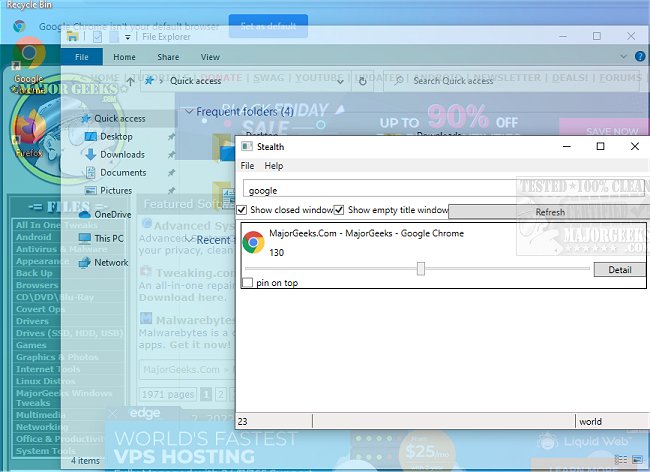
Task: Switch to details view icon in Explorer
Action: click(x=620, y=460)
